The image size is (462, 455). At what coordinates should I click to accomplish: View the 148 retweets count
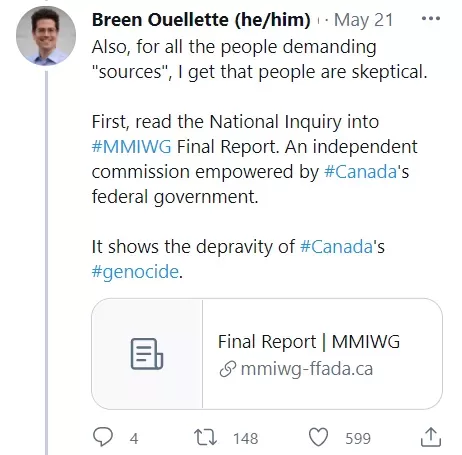(246, 439)
